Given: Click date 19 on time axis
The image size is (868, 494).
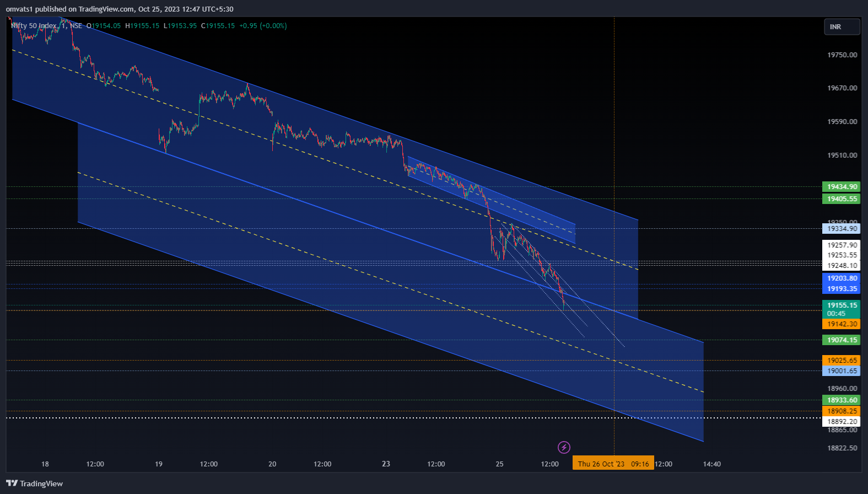Looking at the screenshot, I should click(159, 464).
